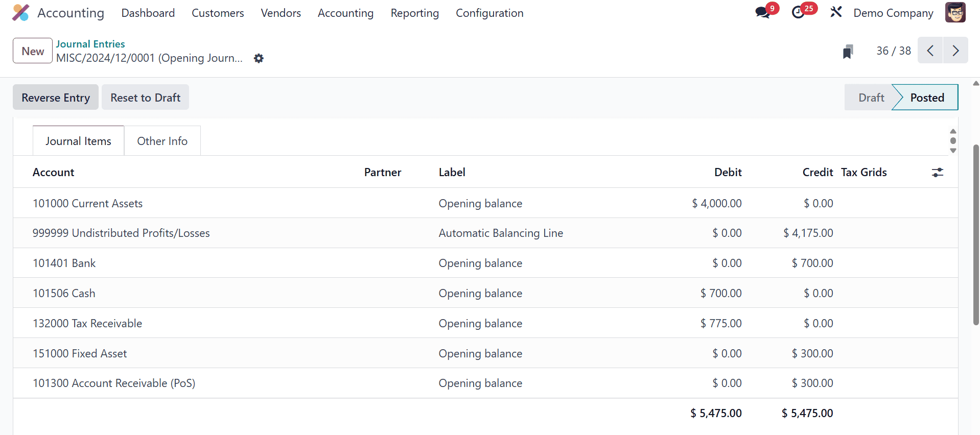The width and height of the screenshot is (980, 435).
Task: Click the scroll-up arrow of form panel
Action: tap(953, 131)
